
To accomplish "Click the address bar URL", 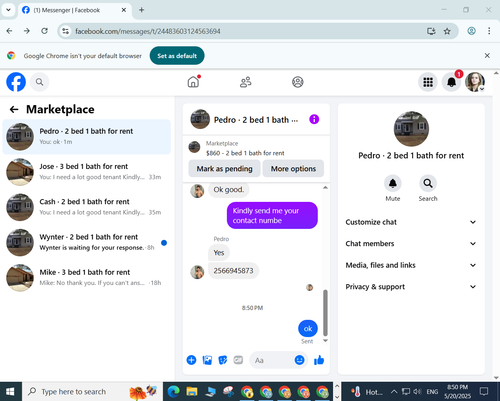I will (x=148, y=31).
